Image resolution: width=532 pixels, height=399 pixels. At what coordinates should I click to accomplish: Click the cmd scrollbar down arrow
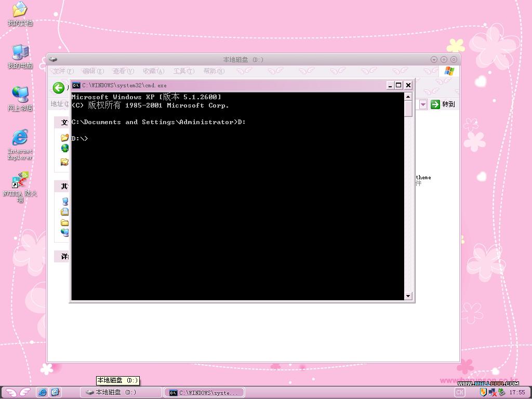(x=408, y=296)
